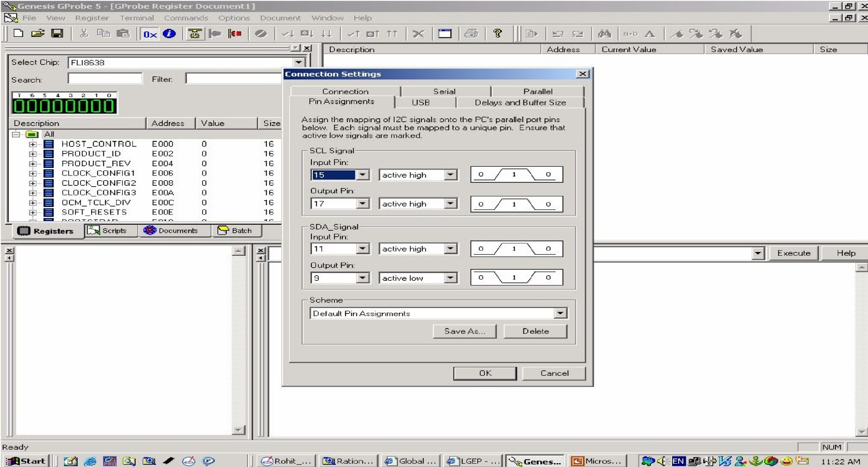Image resolution: width=868 pixels, height=467 pixels.
Task: Click the Delete scheme button
Action: point(535,331)
